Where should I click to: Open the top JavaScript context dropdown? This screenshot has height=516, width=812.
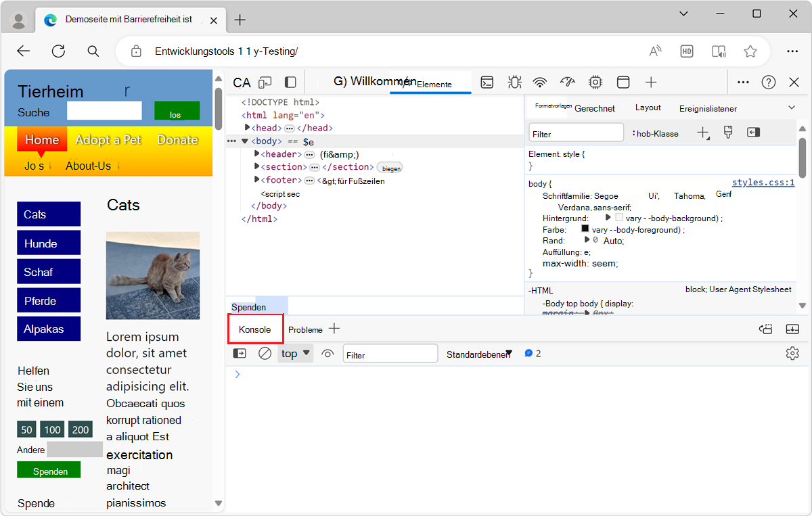(296, 354)
